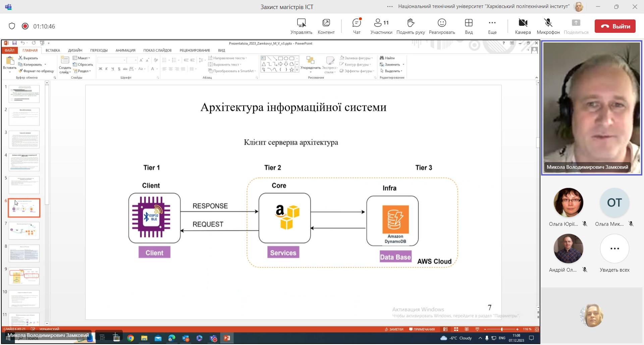Raise your hand in the meeting
Viewport: 644px width, 345px height.
click(x=411, y=26)
